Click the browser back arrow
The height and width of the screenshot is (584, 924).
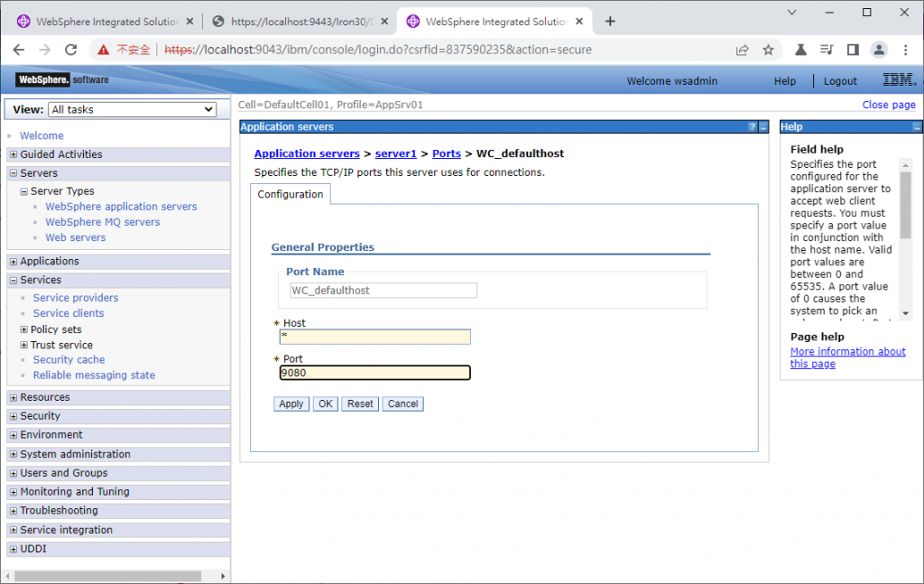pyautogui.click(x=18, y=50)
